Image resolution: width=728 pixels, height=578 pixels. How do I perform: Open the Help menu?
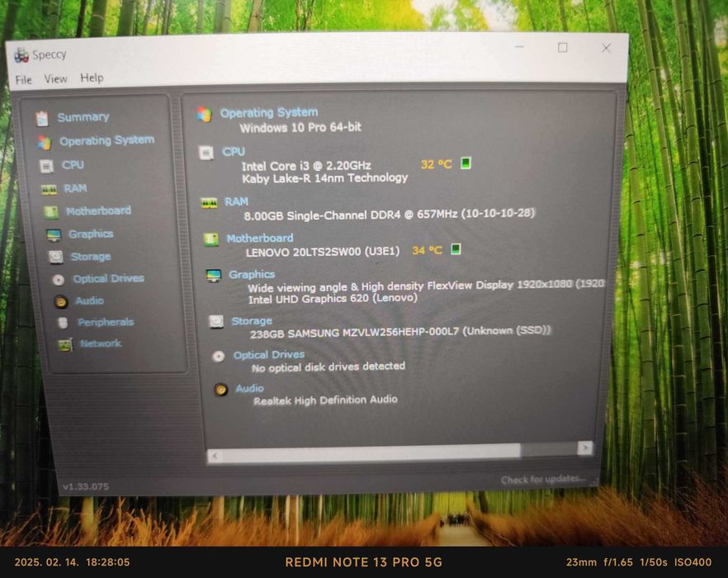(92, 78)
